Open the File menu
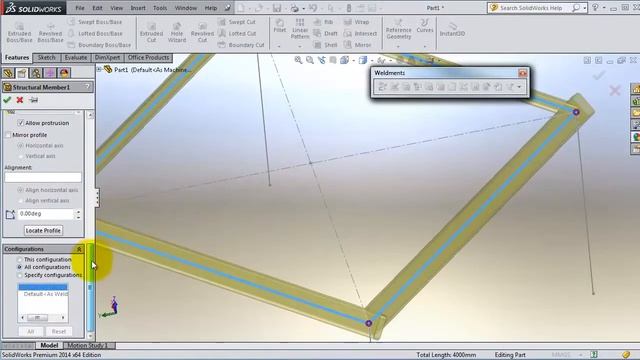The image size is (640, 360). [80, 8]
